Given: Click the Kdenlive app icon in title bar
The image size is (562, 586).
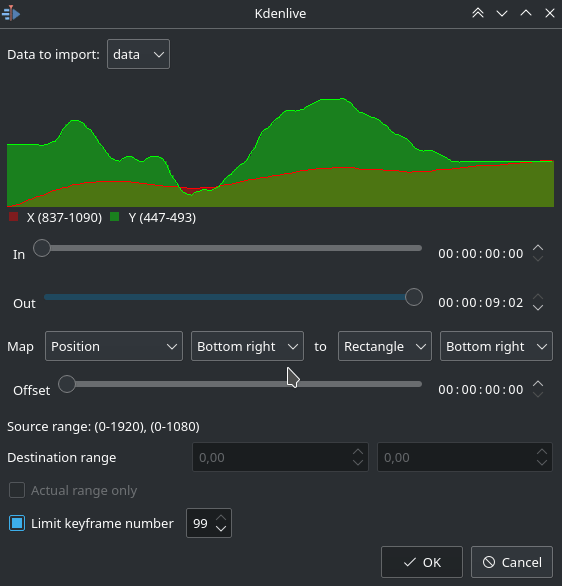Looking at the screenshot, I should point(11,13).
